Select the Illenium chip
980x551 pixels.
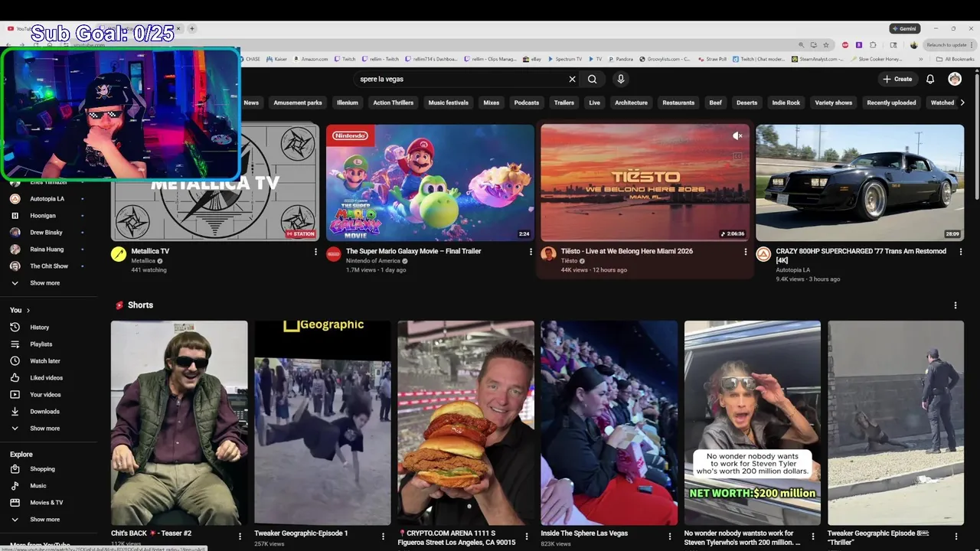point(348,103)
